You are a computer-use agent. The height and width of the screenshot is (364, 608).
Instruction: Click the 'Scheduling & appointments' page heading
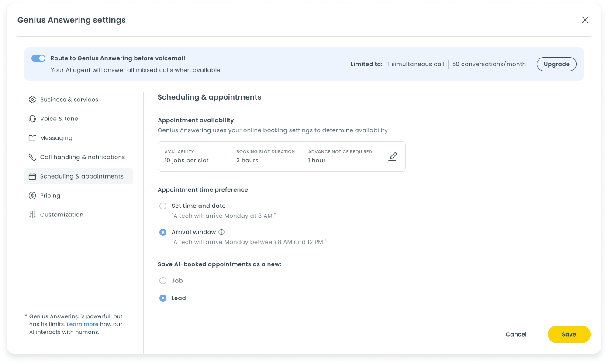click(209, 97)
